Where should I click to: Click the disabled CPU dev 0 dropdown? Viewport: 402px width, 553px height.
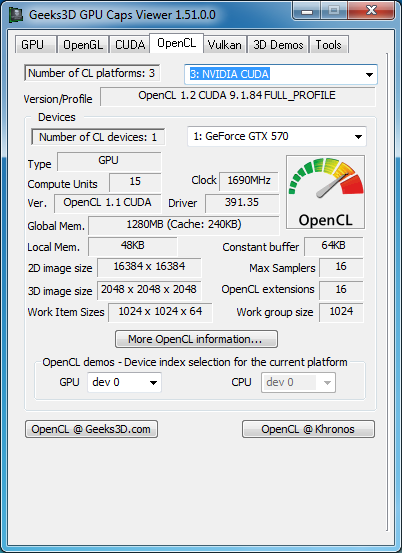pyautogui.click(x=298, y=382)
